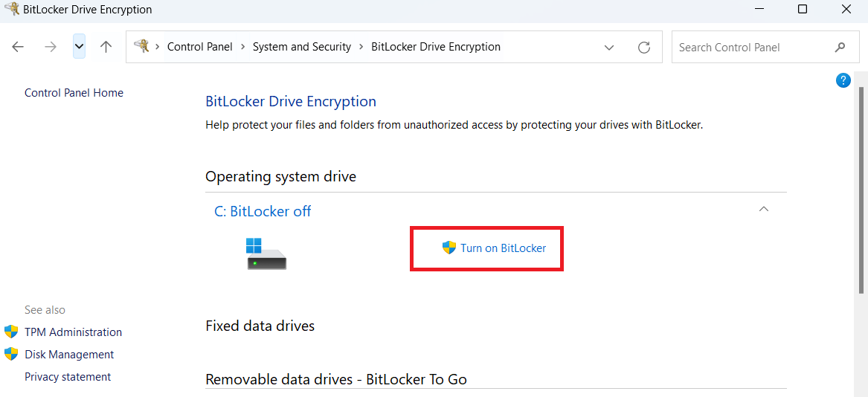Viewport: 868px width, 397px height.
Task: Collapse the C: BitLocker off section chevron
Action: (x=764, y=209)
